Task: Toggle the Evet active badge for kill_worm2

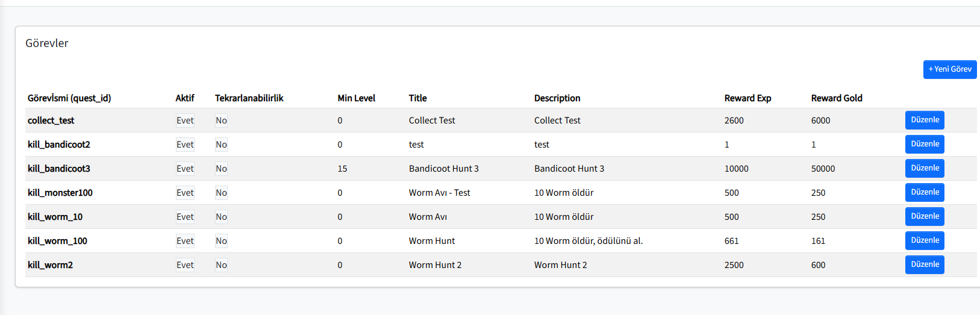Action: 185,265
